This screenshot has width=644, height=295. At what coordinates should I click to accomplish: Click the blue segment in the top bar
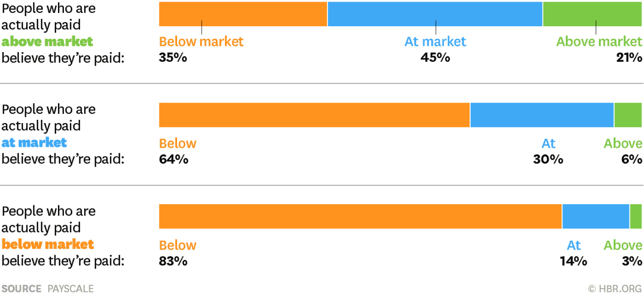coord(435,13)
